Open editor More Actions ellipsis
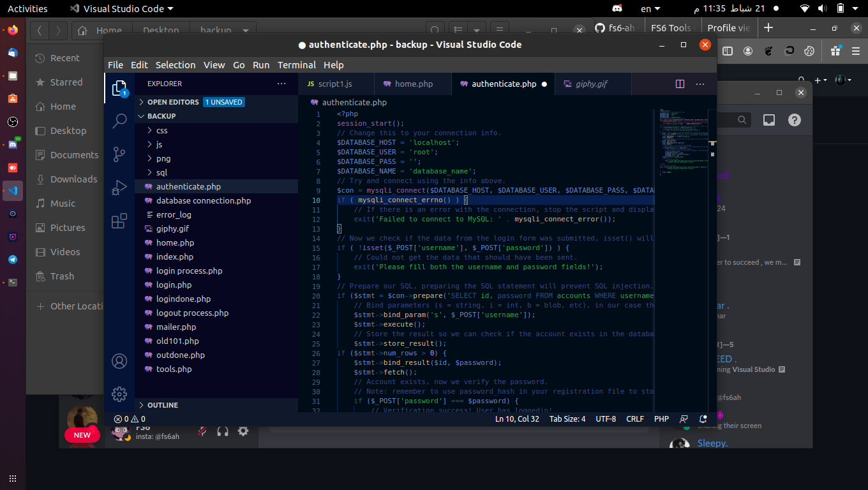This screenshot has width=868, height=490. [700, 84]
